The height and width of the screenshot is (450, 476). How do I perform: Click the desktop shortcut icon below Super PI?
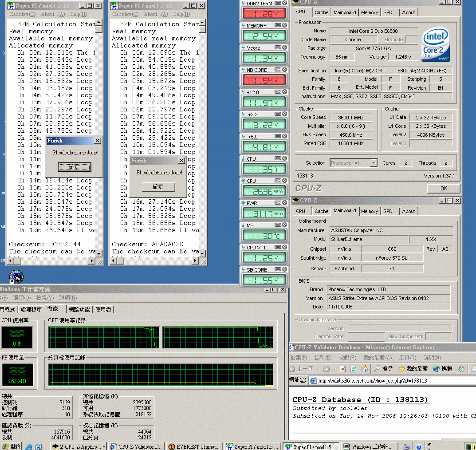tap(16, 276)
